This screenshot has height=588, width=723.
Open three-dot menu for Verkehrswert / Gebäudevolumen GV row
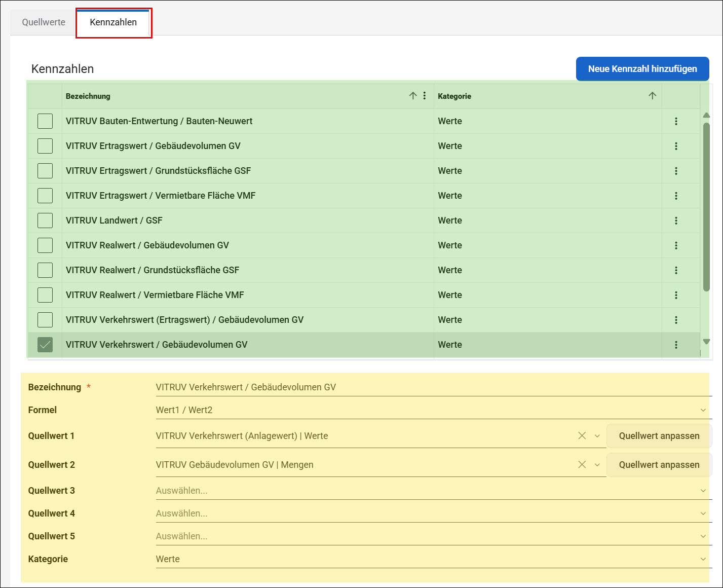coord(676,345)
